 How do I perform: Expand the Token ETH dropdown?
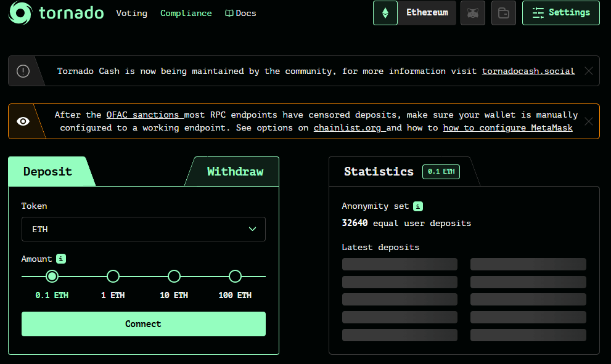click(x=144, y=229)
